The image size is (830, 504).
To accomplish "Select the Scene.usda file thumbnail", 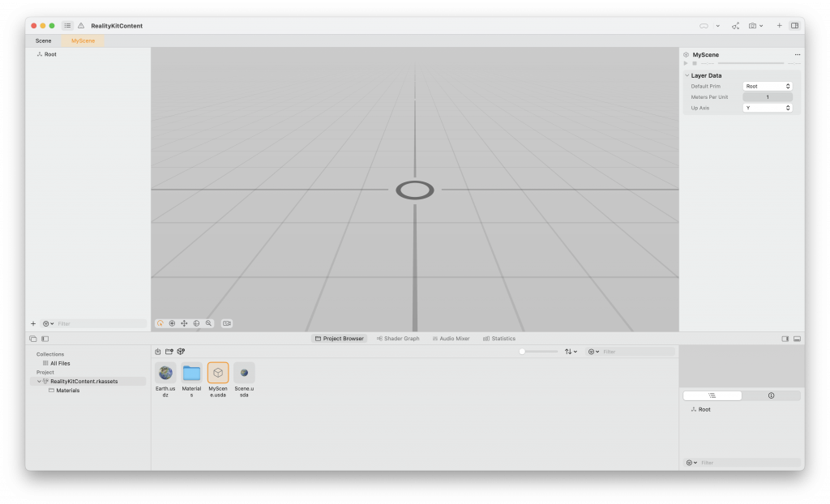I will tap(244, 373).
